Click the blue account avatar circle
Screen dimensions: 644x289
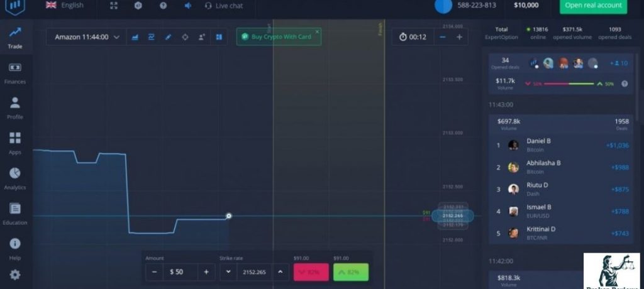point(443,5)
